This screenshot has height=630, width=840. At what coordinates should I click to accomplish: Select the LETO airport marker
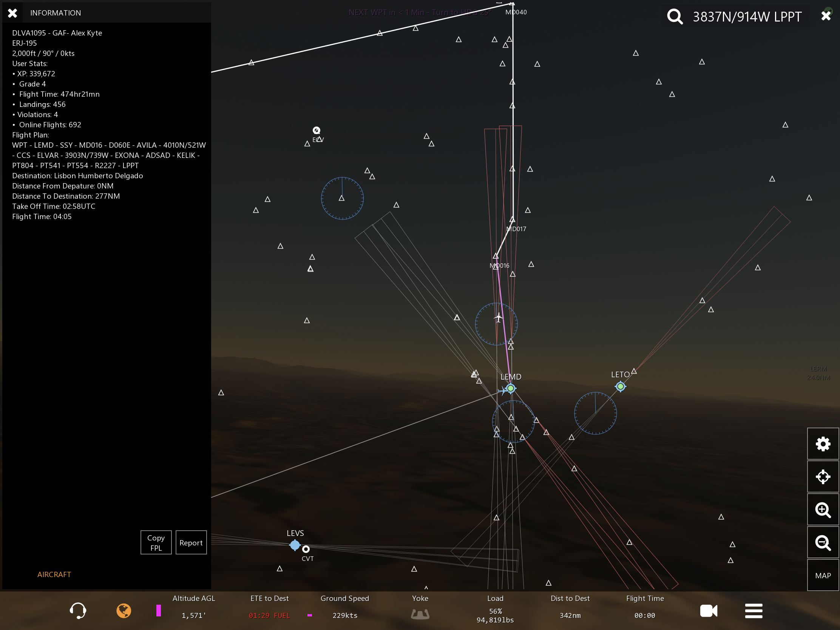pyautogui.click(x=620, y=387)
